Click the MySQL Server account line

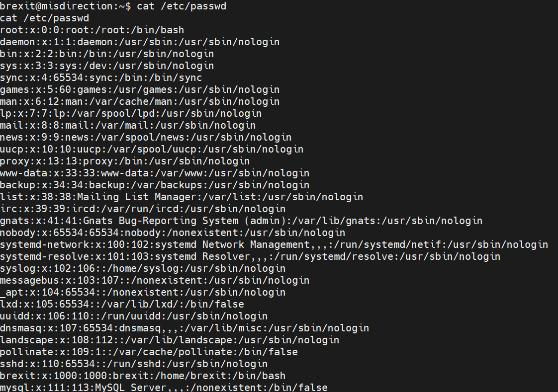164,388
